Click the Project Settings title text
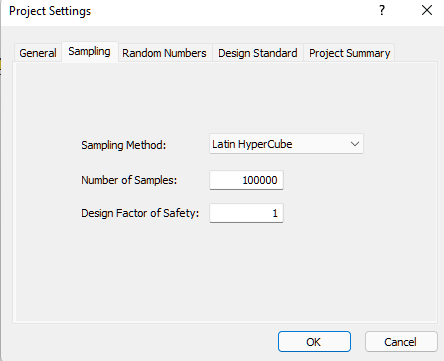The height and width of the screenshot is (361, 444). click(50, 11)
